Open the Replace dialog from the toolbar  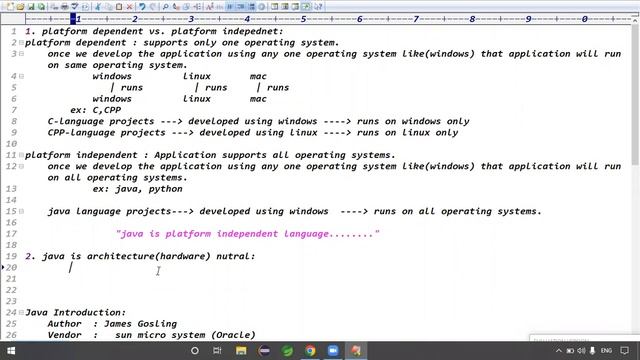coord(176,7)
